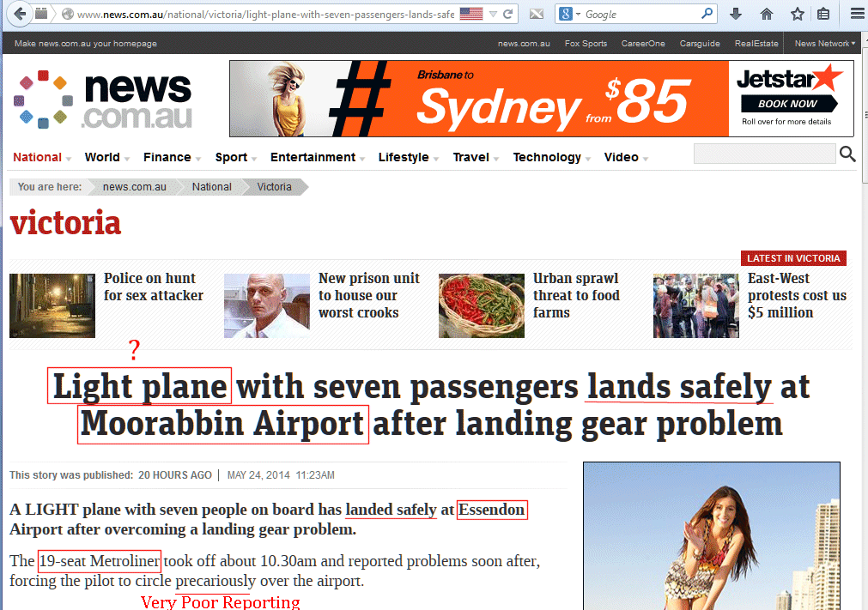Open the downloads arrow icon
The height and width of the screenshot is (610, 868).
click(735, 15)
